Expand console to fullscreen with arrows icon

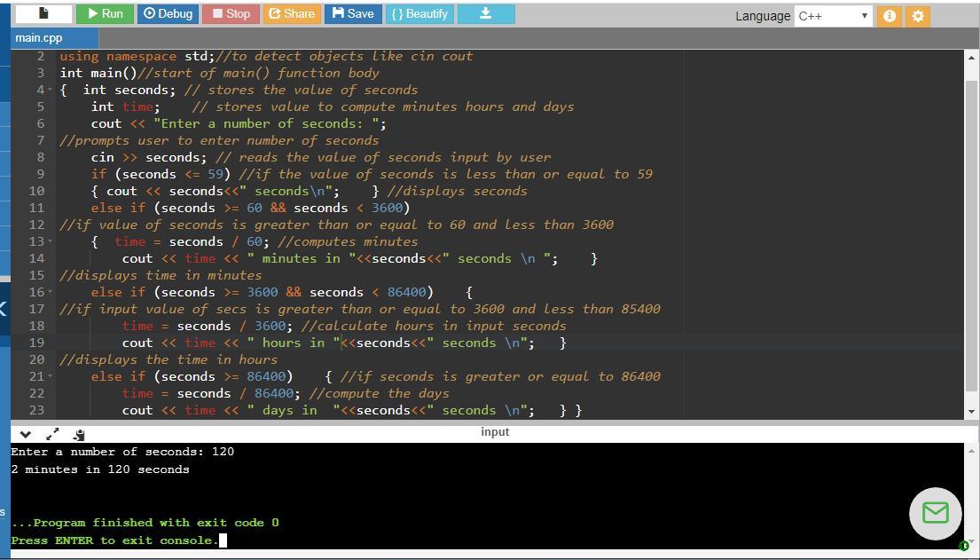coord(52,434)
